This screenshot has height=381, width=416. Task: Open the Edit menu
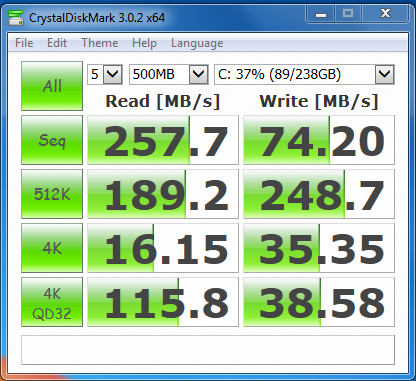(57, 43)
